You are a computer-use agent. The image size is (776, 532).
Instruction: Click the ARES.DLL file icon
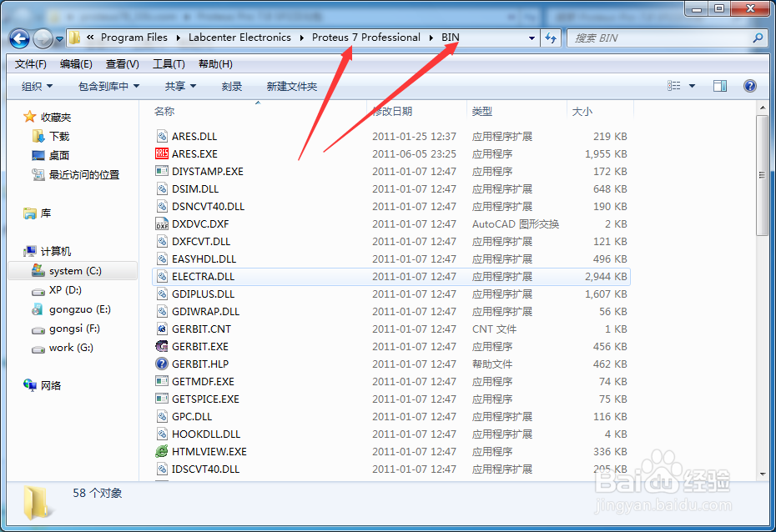162,136
